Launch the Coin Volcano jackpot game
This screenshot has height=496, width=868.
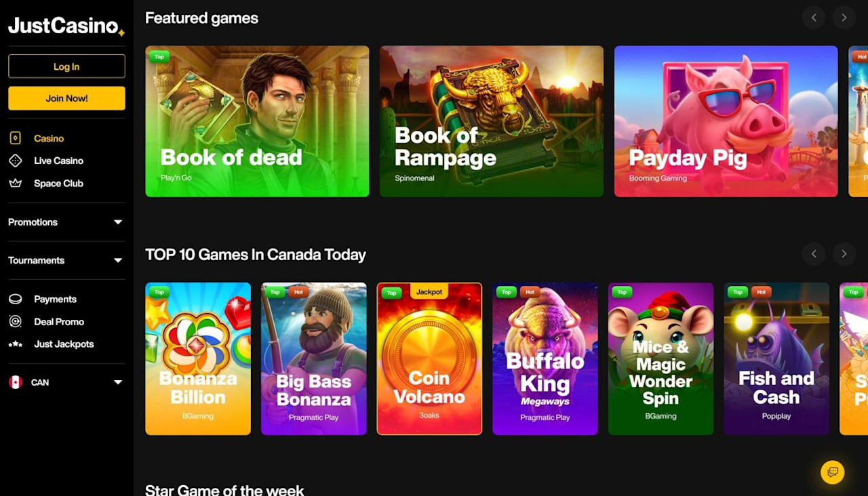point(429,358)
